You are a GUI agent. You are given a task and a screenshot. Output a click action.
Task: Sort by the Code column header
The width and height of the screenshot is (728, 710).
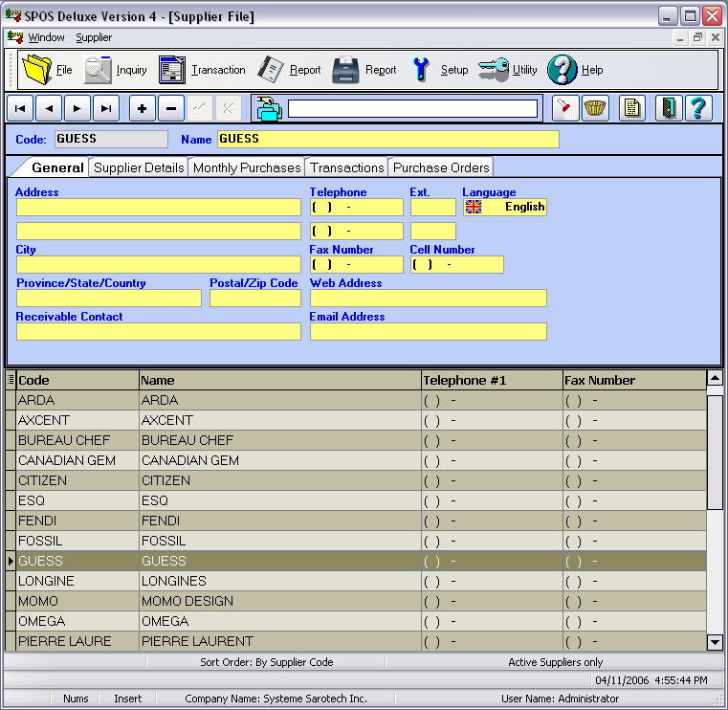[77, 380]
